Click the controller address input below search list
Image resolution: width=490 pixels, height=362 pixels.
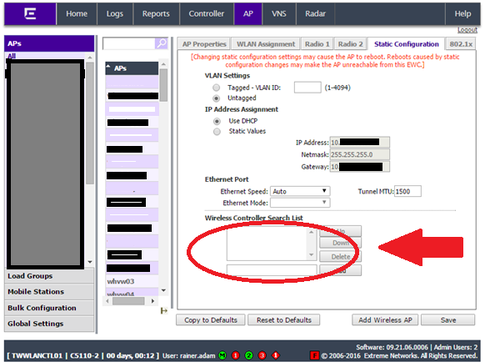point(272,270)
